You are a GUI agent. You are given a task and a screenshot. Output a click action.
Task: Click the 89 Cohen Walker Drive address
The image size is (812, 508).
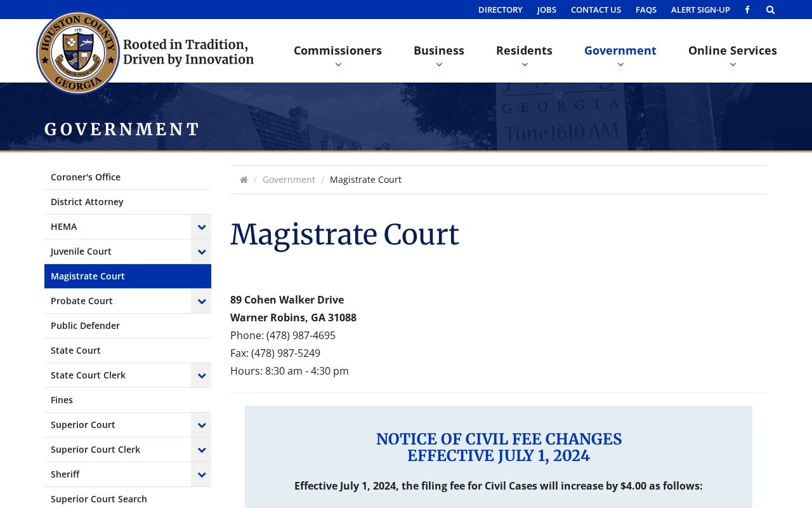click(x=287, y=300)
